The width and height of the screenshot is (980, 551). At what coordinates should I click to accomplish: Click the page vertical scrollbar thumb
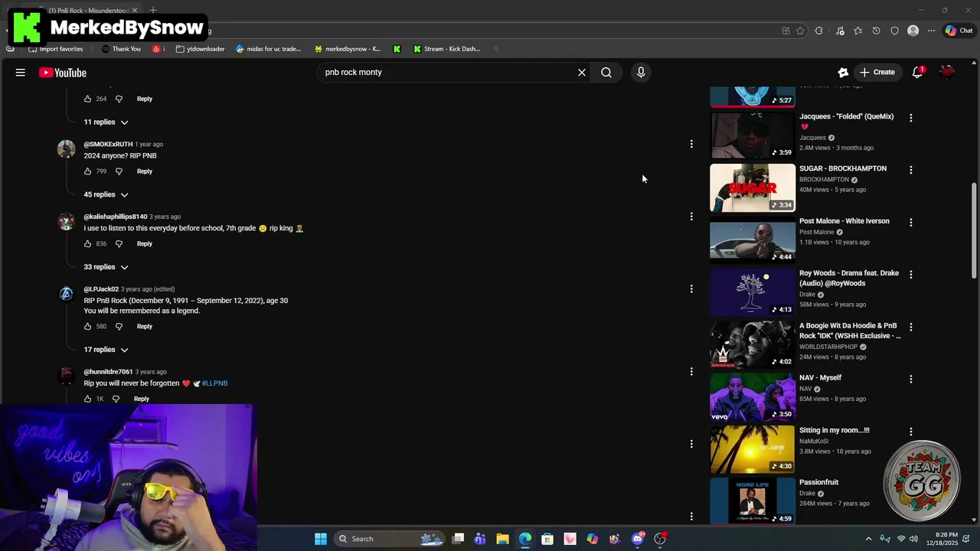975,231
